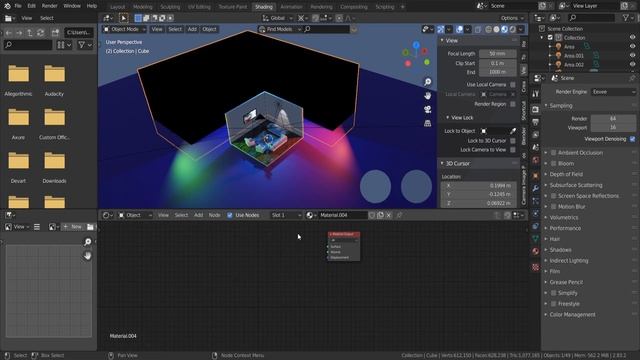Toggle Use Nodes checkbox

230,215
